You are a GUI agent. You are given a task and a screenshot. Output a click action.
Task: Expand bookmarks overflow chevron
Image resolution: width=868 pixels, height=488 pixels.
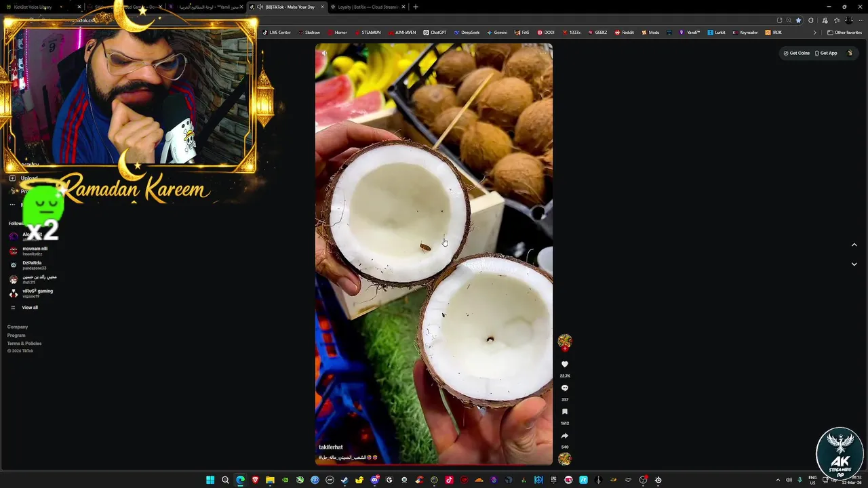[815, 33]
